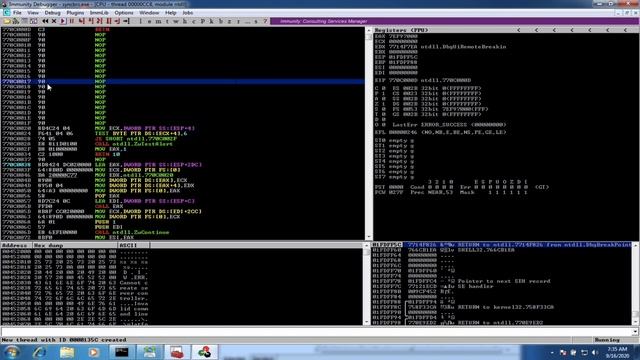
Task: Open the Window menu
Action: click(149, 13)
